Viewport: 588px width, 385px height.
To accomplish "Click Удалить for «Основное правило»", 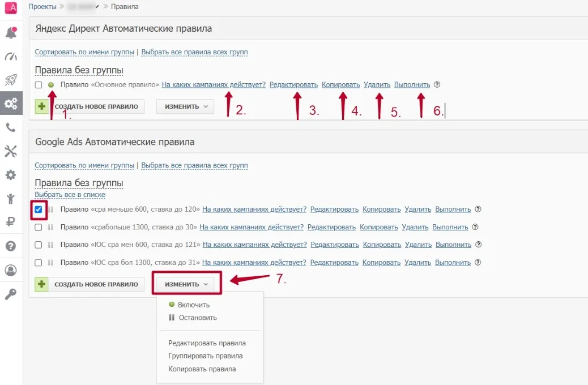I will click(377, 85).
